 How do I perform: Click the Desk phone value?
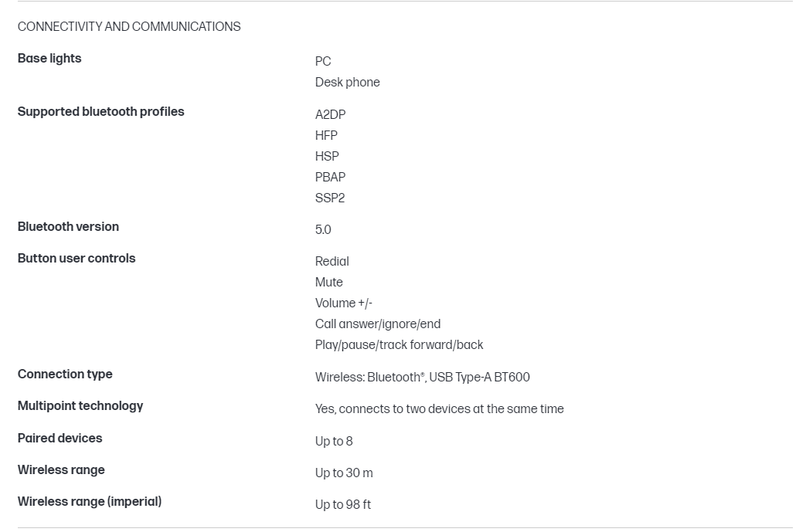click(x=347, y=83)
